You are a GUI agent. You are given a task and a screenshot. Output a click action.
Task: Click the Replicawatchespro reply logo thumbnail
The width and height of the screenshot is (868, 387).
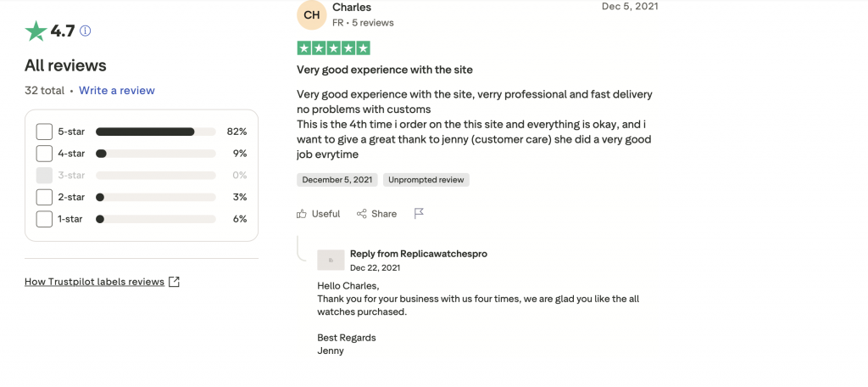(x=331, y=260)
